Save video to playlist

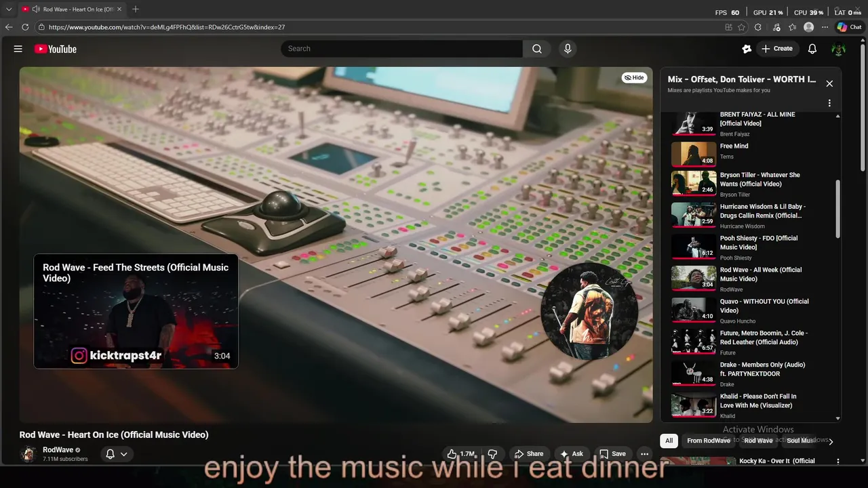coord(612,454)
